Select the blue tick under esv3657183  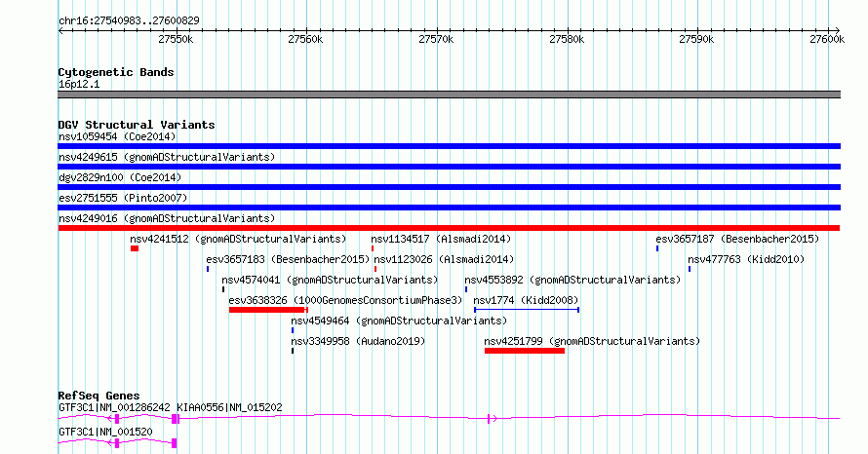pos(208,269)
